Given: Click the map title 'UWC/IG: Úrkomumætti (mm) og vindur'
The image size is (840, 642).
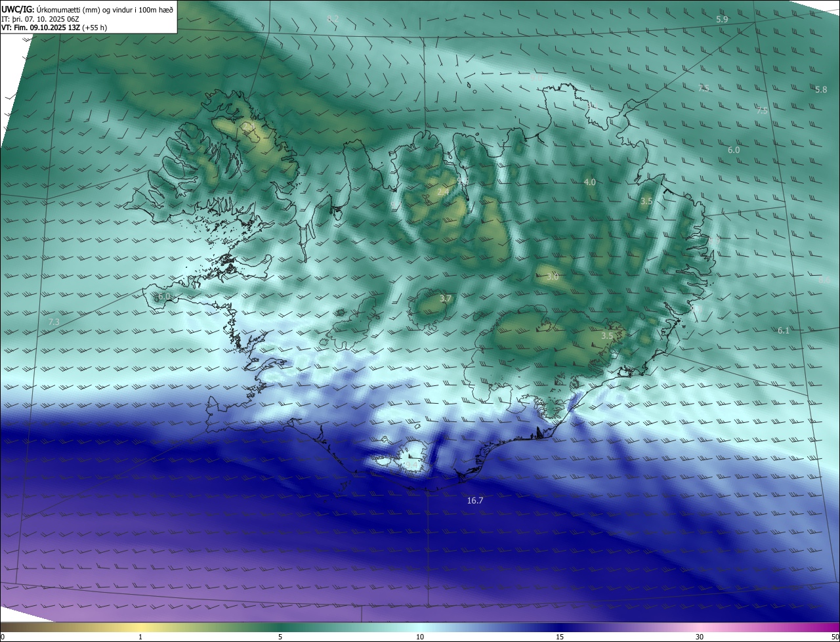Looking at the screenshot, I should coord(87,9).
